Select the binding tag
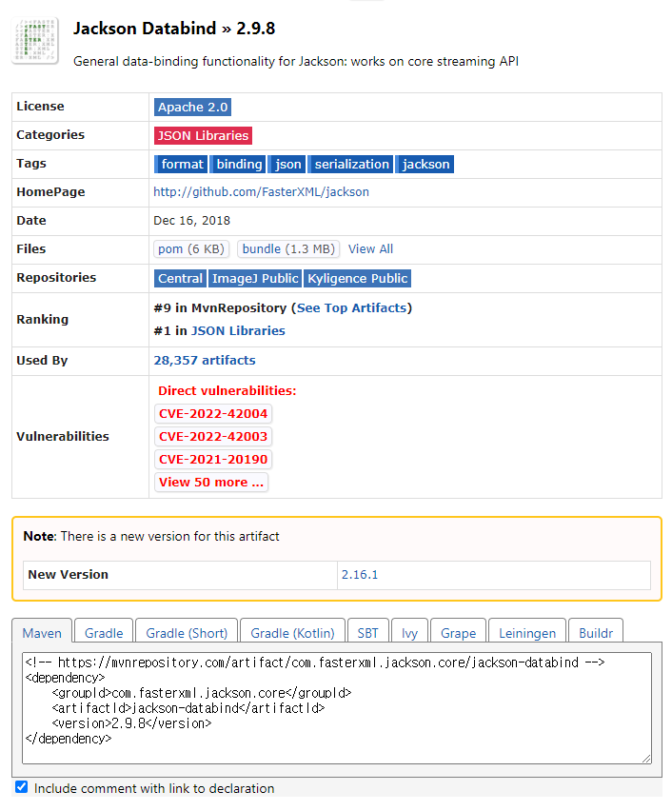The height and width of the screenshot is (811, 672). pyautogui.click(x=239, y=164)
